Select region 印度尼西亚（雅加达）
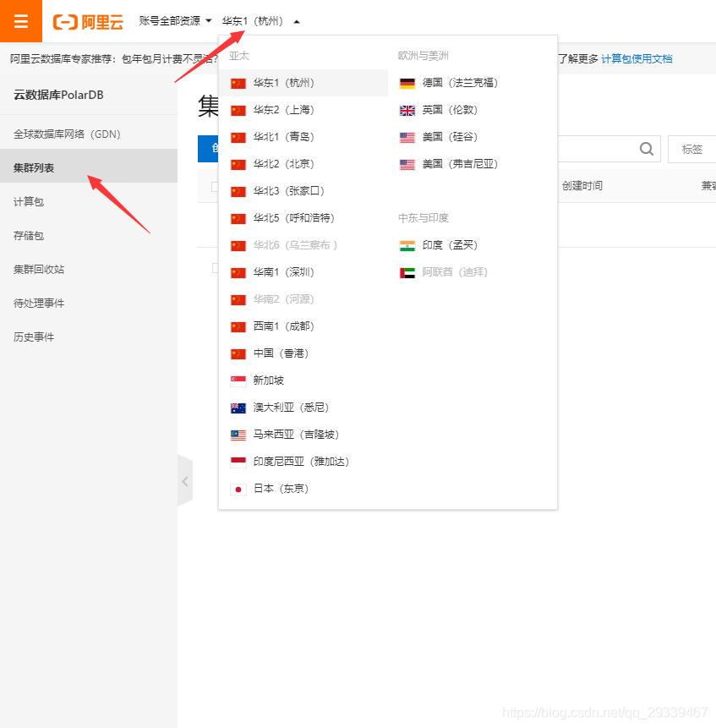716x728 pixels. 303,462
